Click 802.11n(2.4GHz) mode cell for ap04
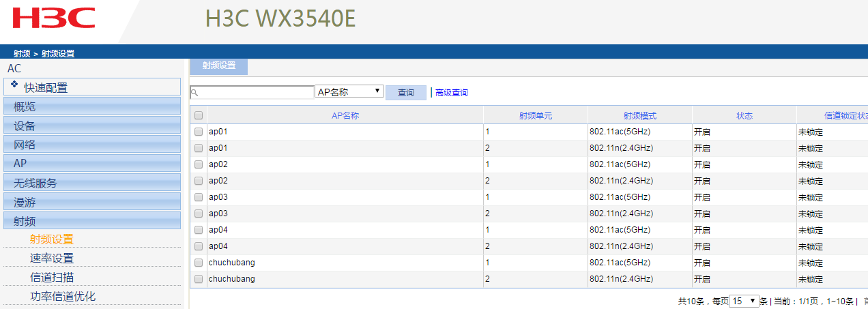Image resolution: width=868 pixels, height=309 pixels. 622,246
